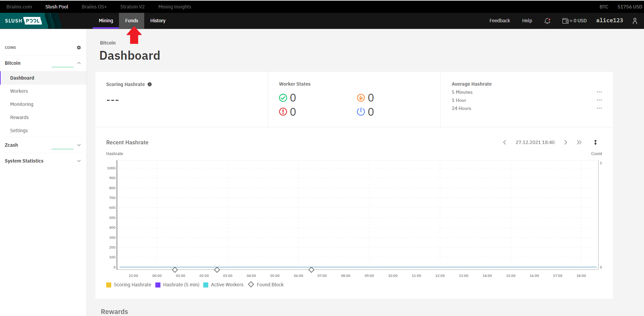Screen dimensions: 644x316
Task: Jump to latest time range double chevron
Action: pyautogui.click(x=579, y=142)
